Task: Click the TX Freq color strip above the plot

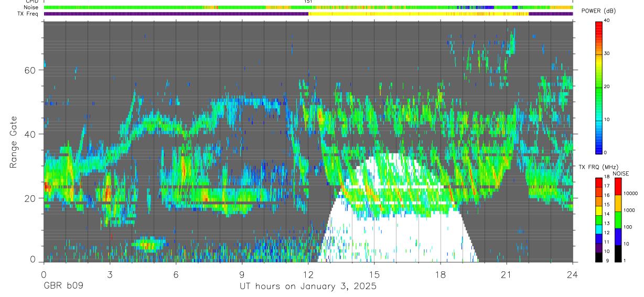Action: (x=308, y=14)
